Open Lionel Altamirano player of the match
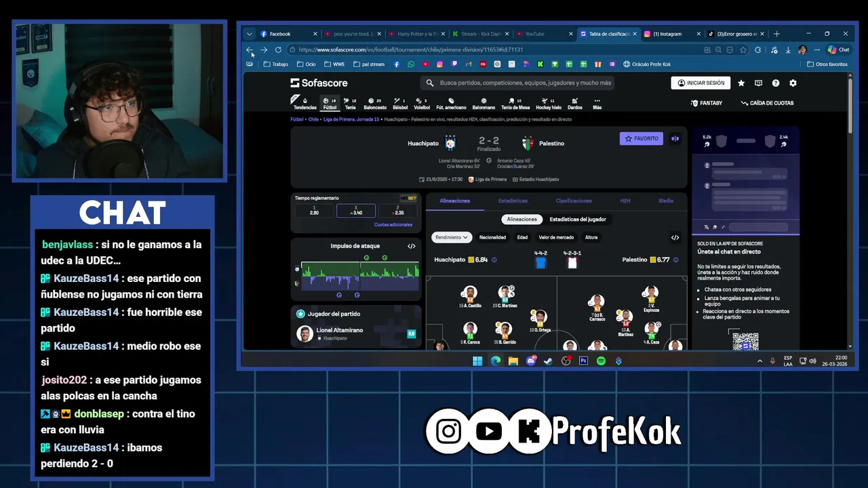Image resolution: width=868 pixels, height=488 pixels. tap(355, 333)
